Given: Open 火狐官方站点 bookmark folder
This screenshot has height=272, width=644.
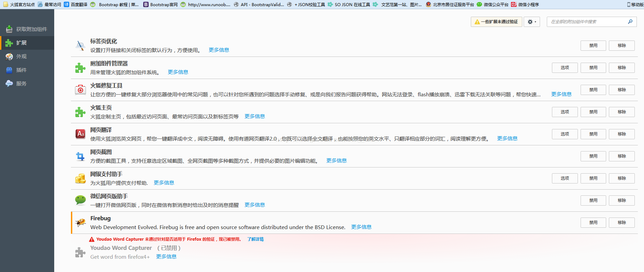Looking at the screenshot, I should click(19, 4).
